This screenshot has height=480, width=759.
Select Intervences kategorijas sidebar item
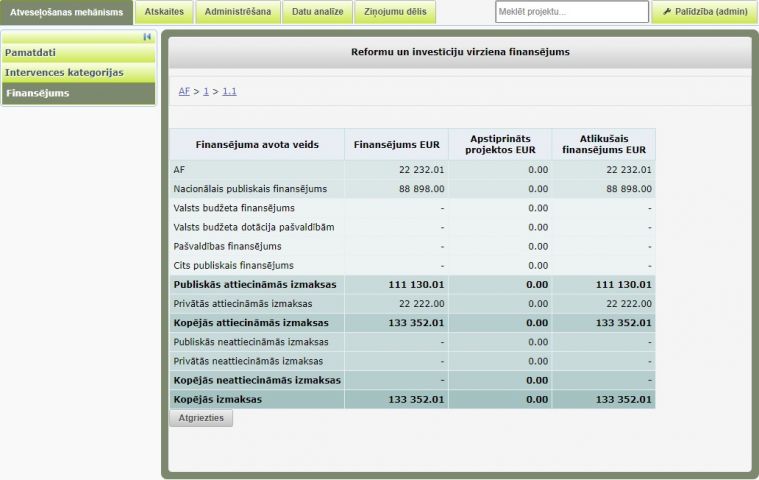point(78,73)
